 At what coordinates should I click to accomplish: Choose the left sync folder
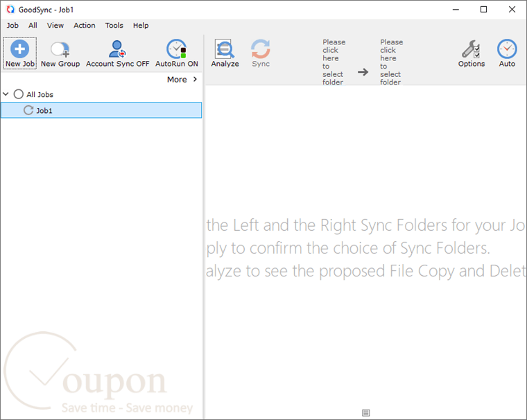[334, 62]
